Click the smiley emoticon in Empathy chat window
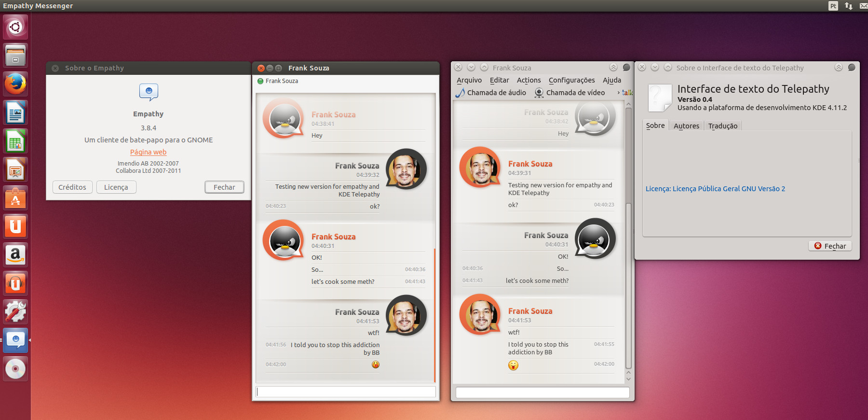 point(376,364)
